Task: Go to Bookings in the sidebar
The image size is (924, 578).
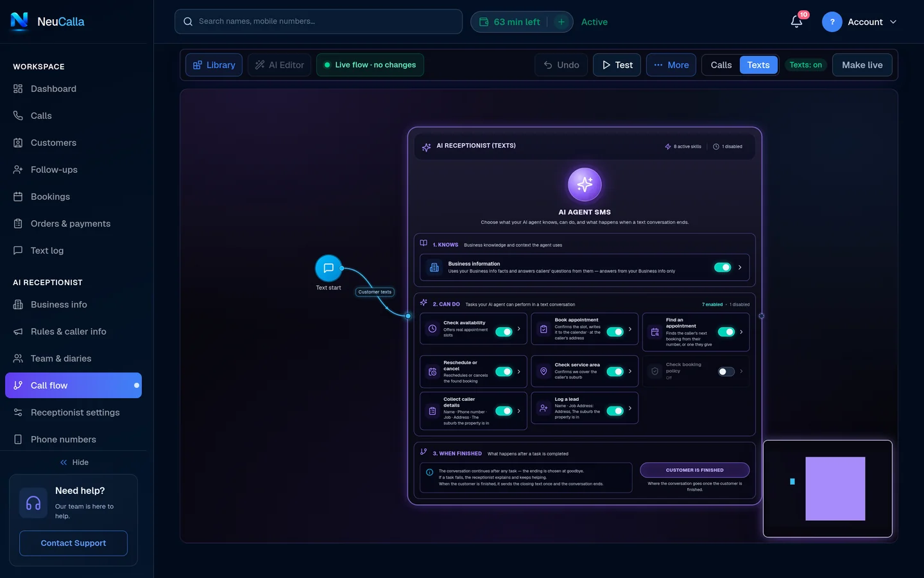Action: tap(73, 197)
